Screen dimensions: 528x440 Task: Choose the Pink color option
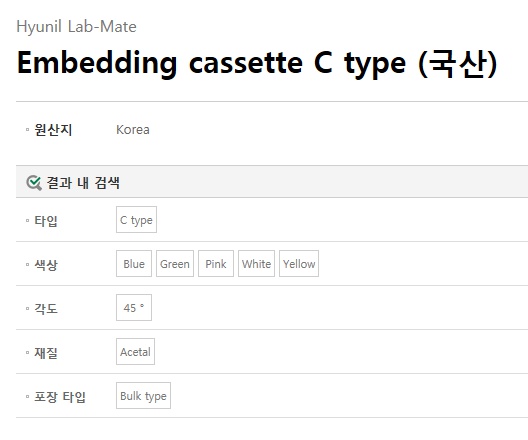pos(216,264)
